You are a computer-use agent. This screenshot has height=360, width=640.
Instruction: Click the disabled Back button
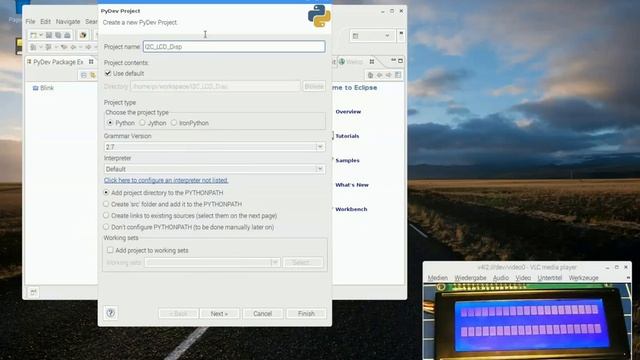[x=178, y=313]
